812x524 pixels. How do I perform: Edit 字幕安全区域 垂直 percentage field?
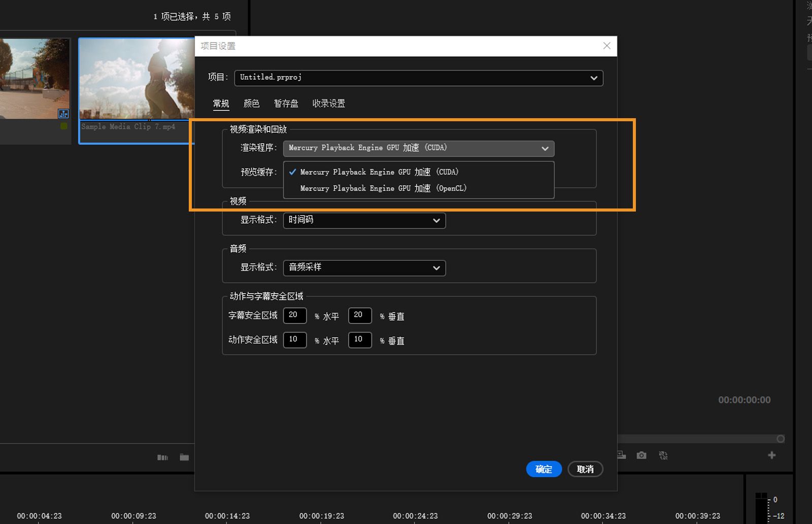(360, 316)
